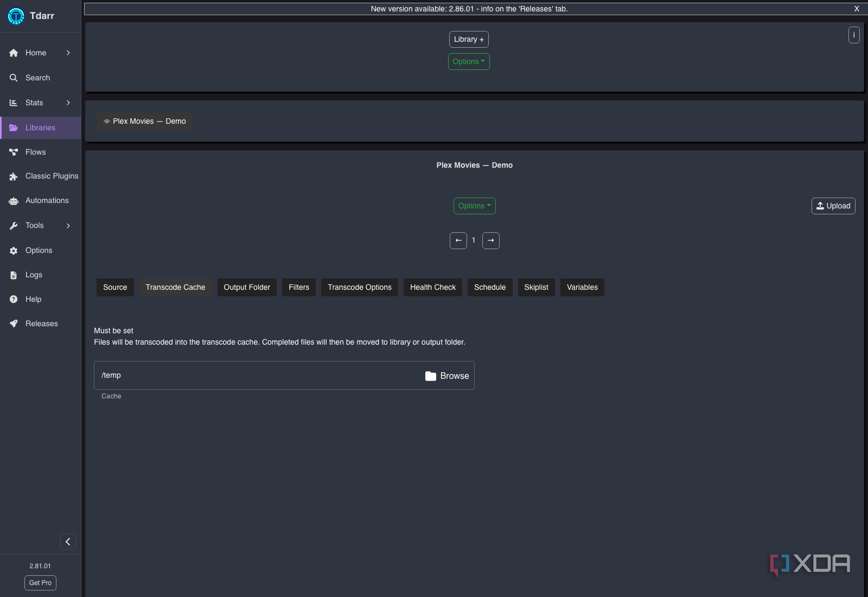Viewport: 868px width, 597px height.
Task: Click the Library + button
Action: click(469, 39)
